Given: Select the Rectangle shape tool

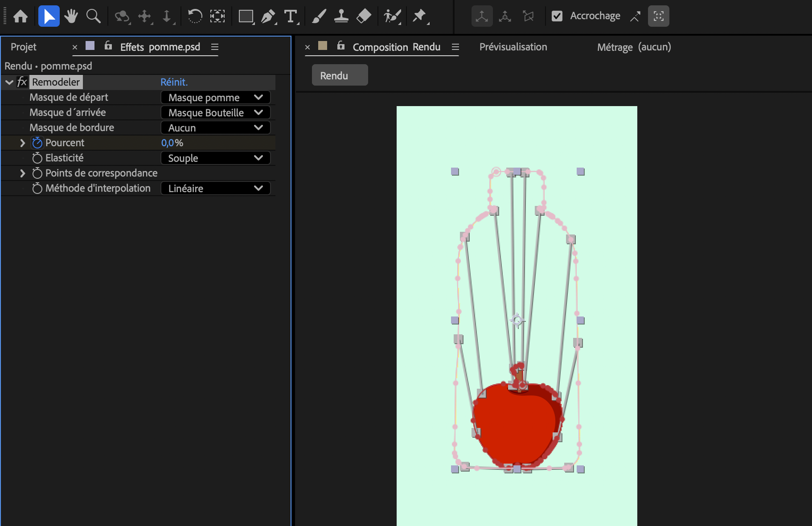Looking at the screenshot, I should (246, 16).
